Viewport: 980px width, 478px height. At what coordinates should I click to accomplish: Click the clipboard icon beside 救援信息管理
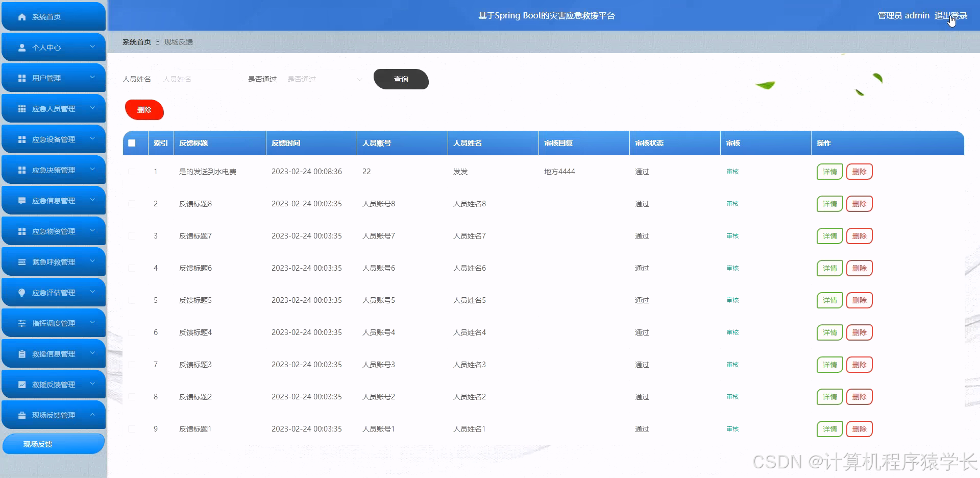click(x=22, y=354)
